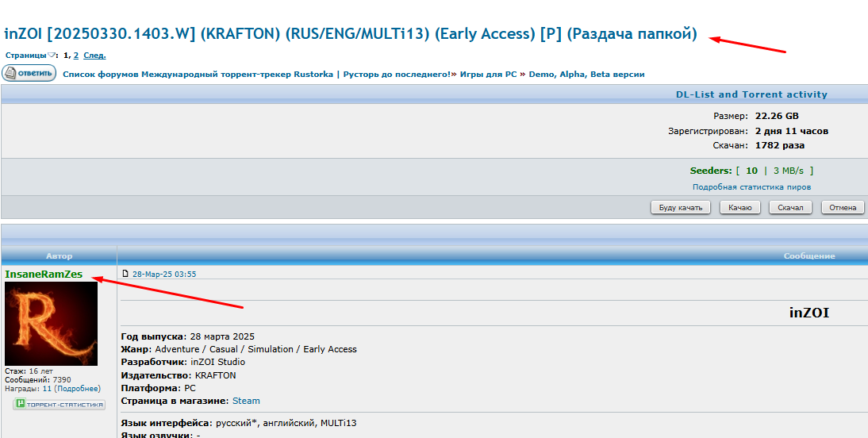The image size is (868, 438).
Task: Click the Ответить reply button
Action: click(29, 73)
